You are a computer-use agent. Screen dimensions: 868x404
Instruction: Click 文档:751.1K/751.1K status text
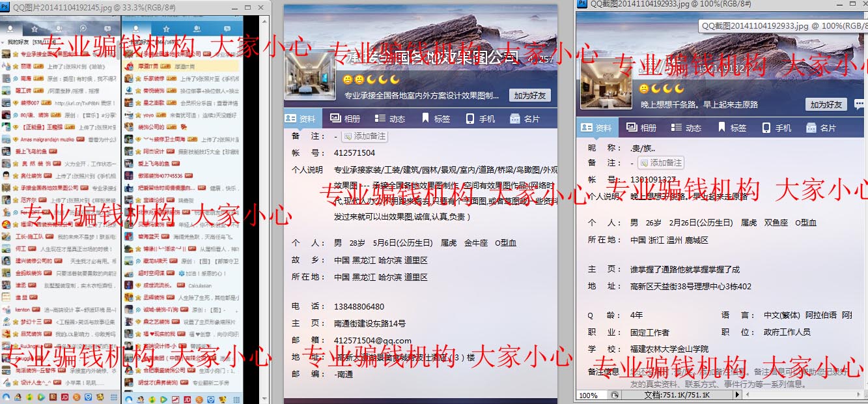click(677, 395)
